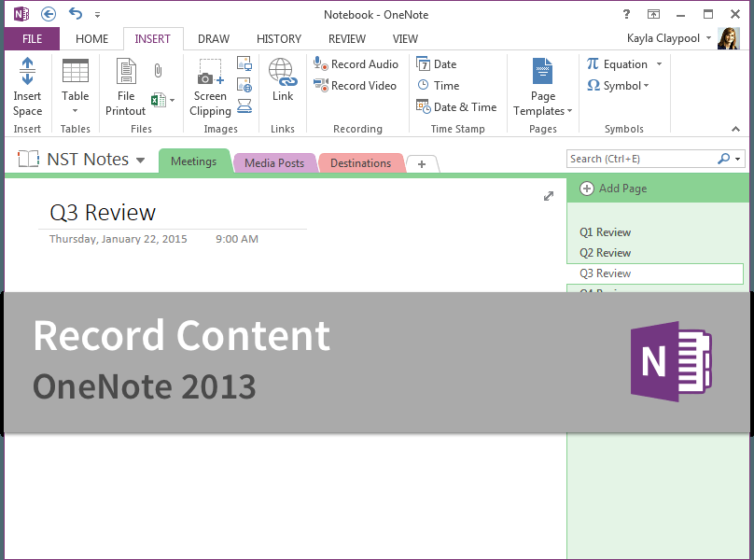
Task: Expand the Equation dropdown arrow
Action: click(659, 64)
